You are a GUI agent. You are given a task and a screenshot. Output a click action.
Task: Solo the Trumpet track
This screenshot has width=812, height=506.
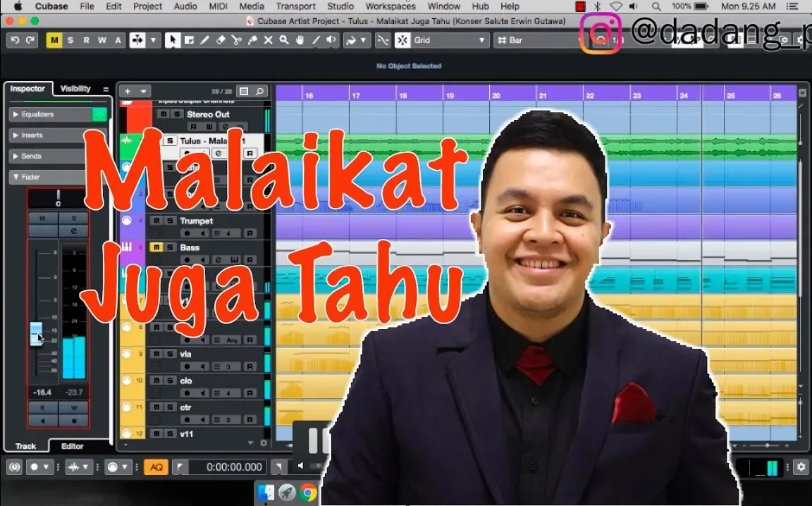tap(170, 221)
